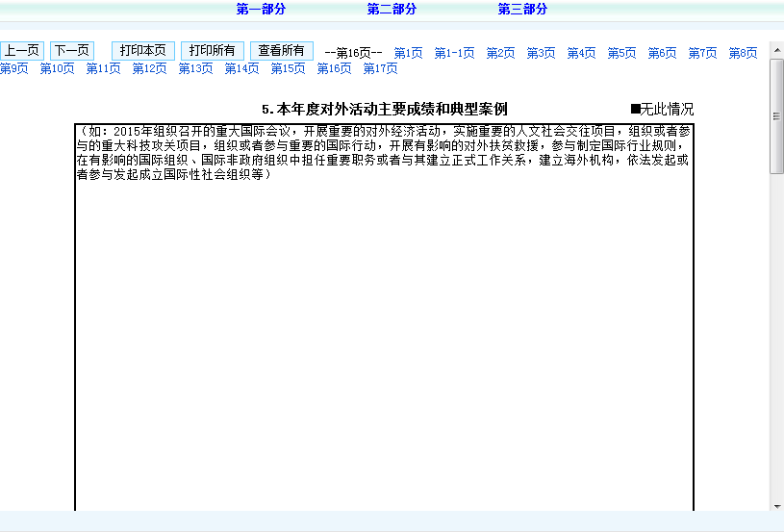This screenshot has height=532, width=784.
Task: Navigate to the 第8页 link
Action: (x=743, y=54)
